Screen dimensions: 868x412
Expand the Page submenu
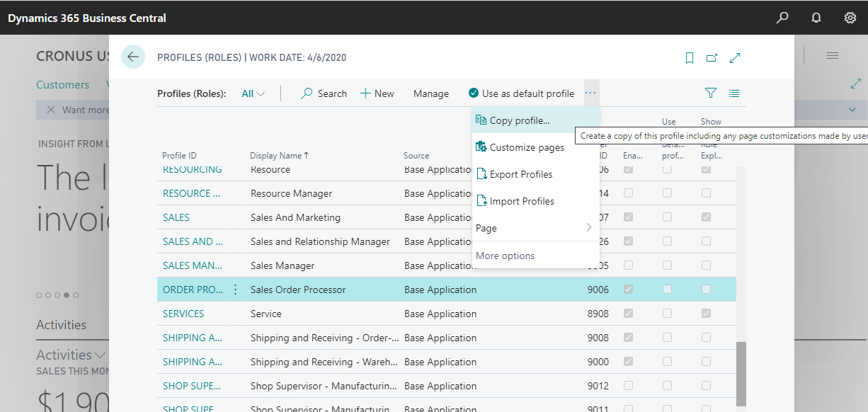[536, 228]
